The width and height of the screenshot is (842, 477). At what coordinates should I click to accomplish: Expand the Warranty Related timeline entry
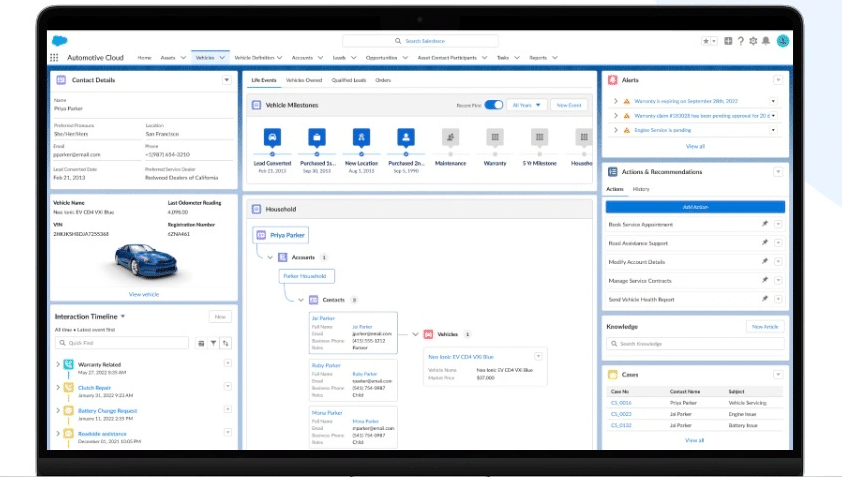[58, 364]
